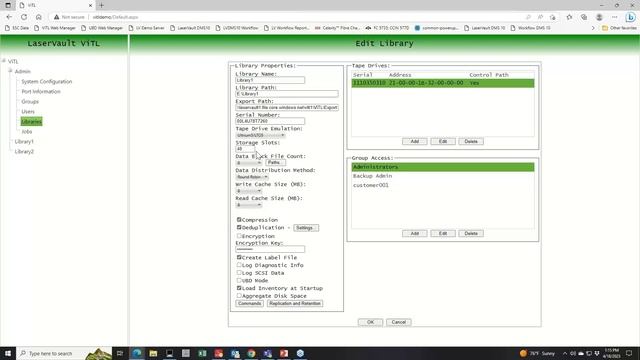Open Jobs in Admin tree
Image resolution: width=640 pixels, height=360 pixels.
pos(27,131)
